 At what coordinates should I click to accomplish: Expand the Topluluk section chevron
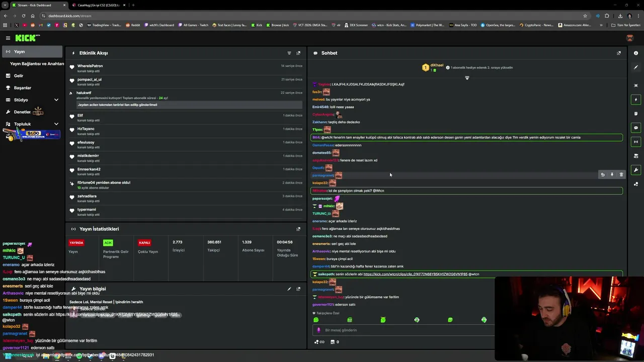tap(56, 124)
